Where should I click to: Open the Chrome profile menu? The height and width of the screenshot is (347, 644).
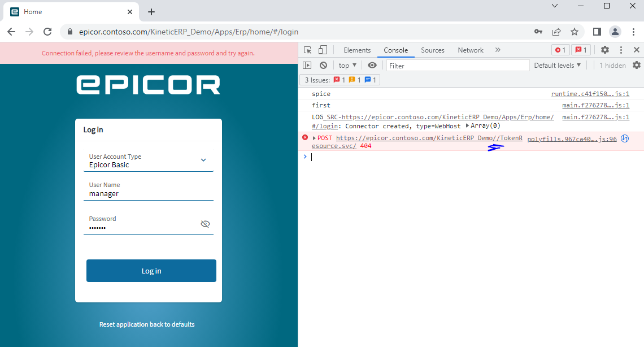[x=615, y=32]
